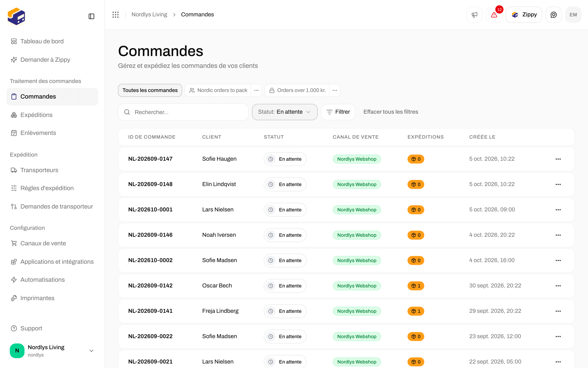Screen dimensions: 588x368
Task: Open announcements megaphone icon
Action: [x=474, y=15]
